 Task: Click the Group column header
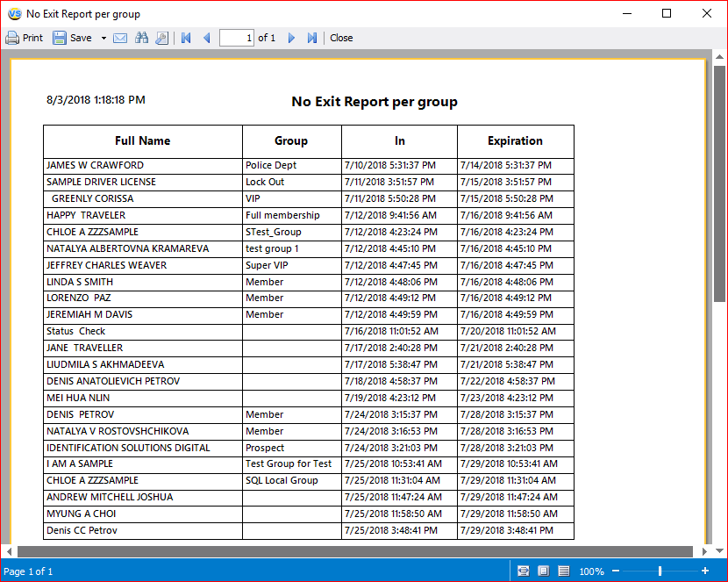coord(291,141)
